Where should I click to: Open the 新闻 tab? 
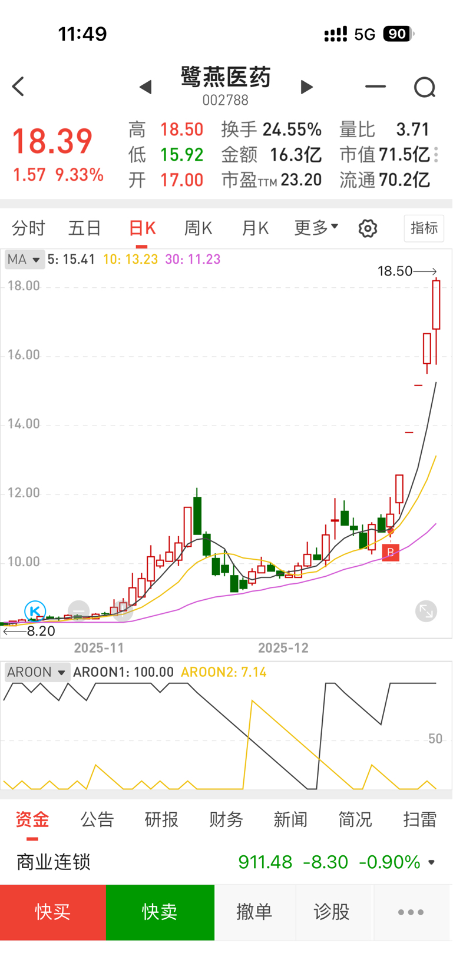[290, 819]
